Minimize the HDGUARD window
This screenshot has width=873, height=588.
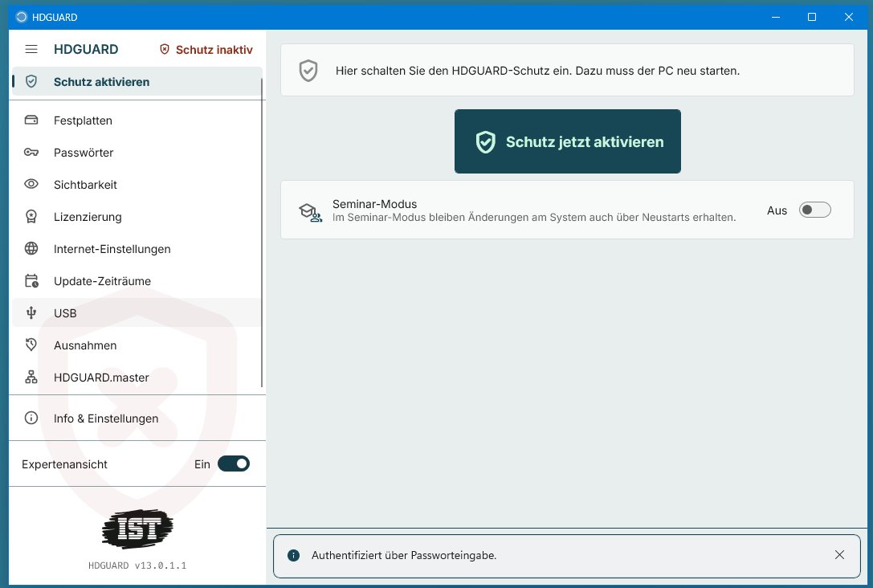[x=776, y=17]
